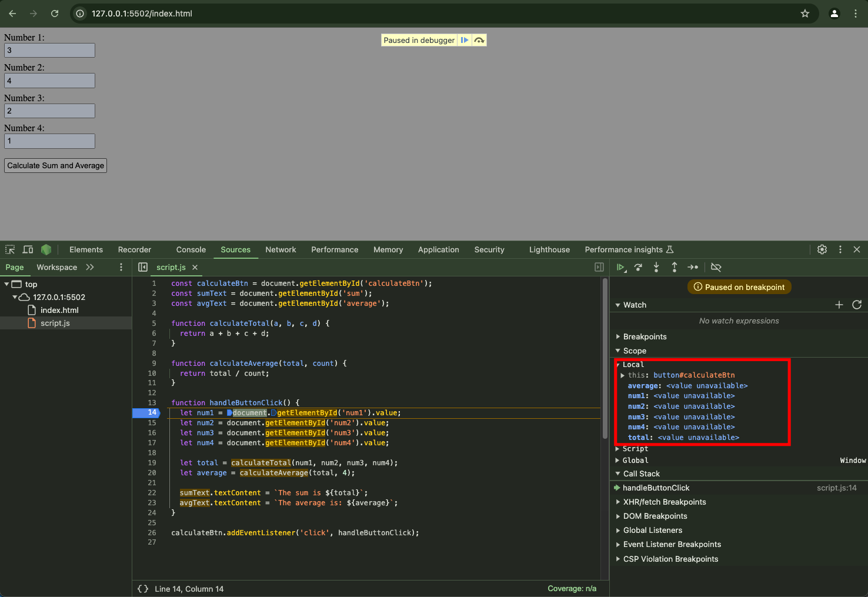The image size is (868, 597).
Task: Switch to the Console tab
Action: 191,249
